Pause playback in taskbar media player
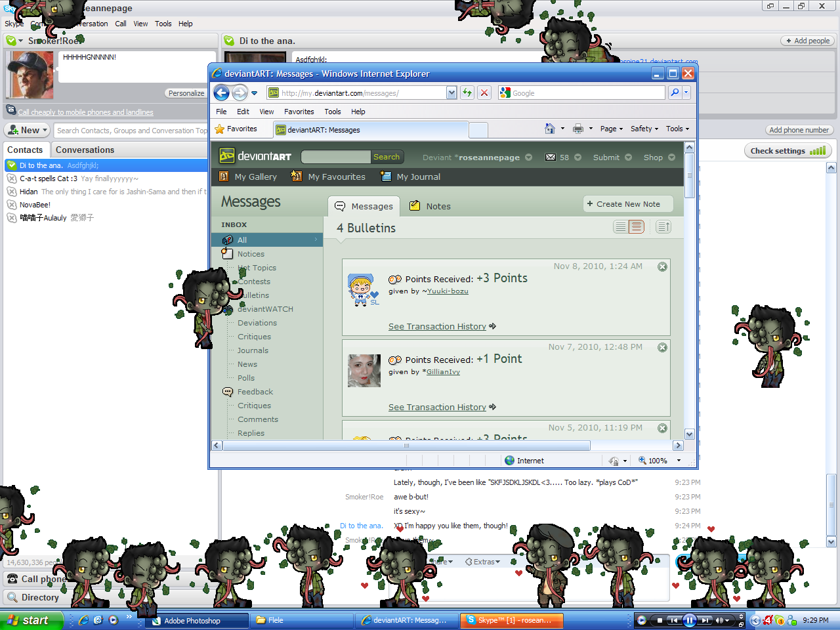Image resolution: width=840 pixels, height=630 pixels. tap(689, 620)
